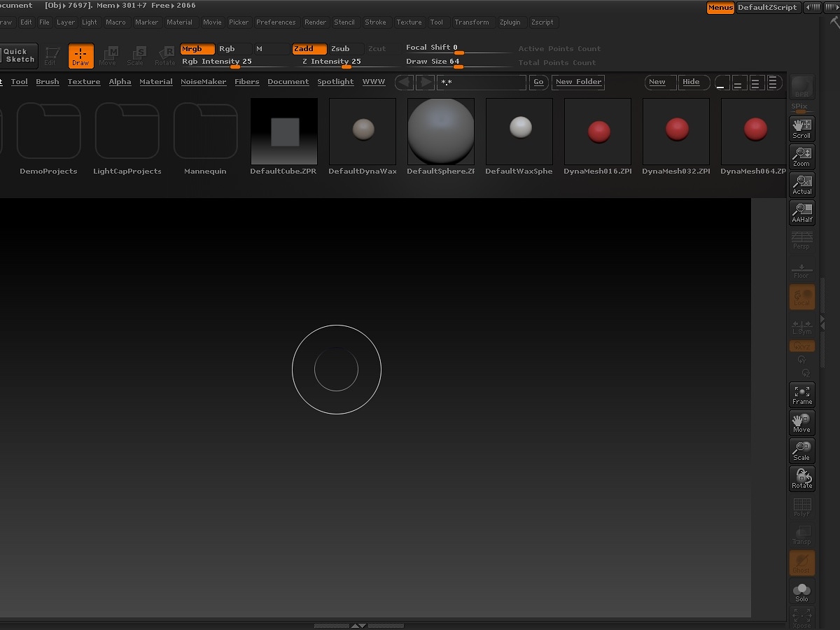
Task: Toggle Local transformations button
Action: pyautogui.click(x=801, y=297)
